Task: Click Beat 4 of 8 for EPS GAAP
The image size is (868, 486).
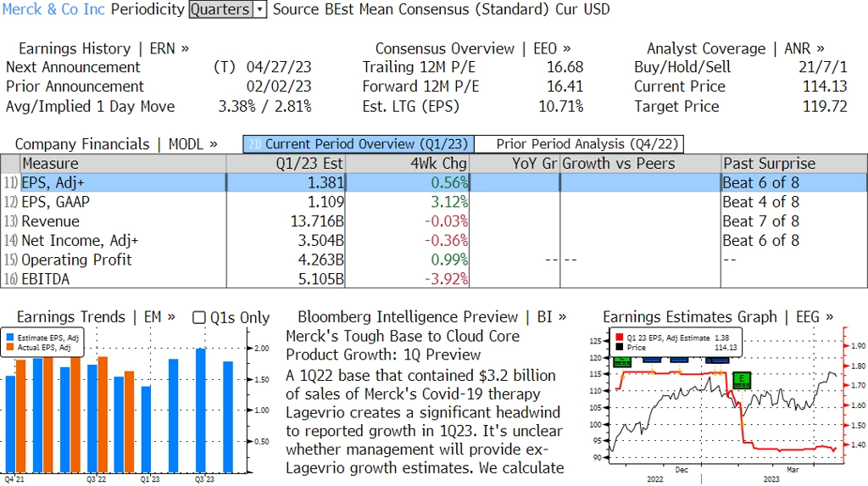Action: (760, 202)
